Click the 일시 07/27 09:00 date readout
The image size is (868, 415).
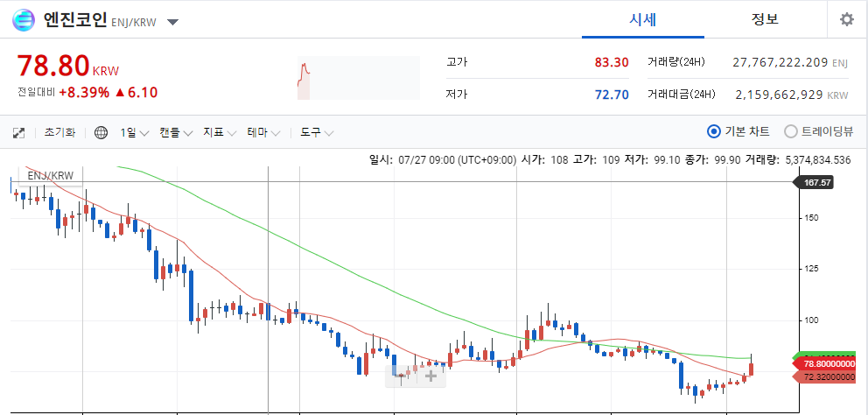pos(443,160)
